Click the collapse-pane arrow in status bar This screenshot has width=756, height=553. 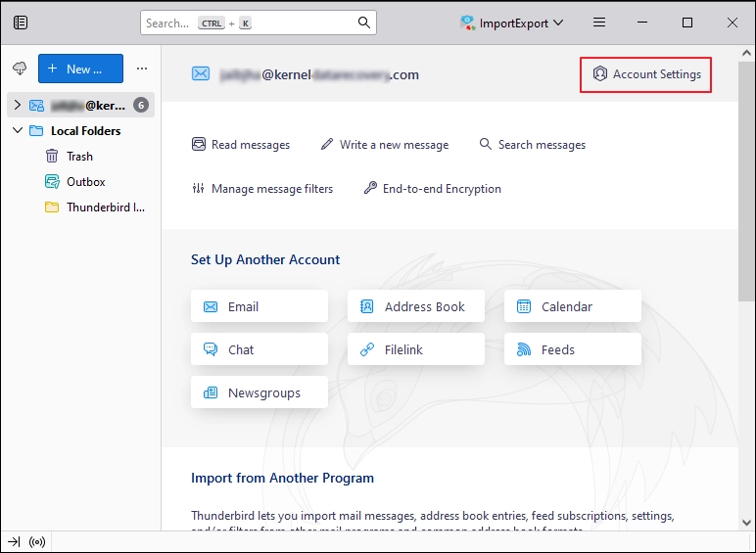click(x=14, y=542)
